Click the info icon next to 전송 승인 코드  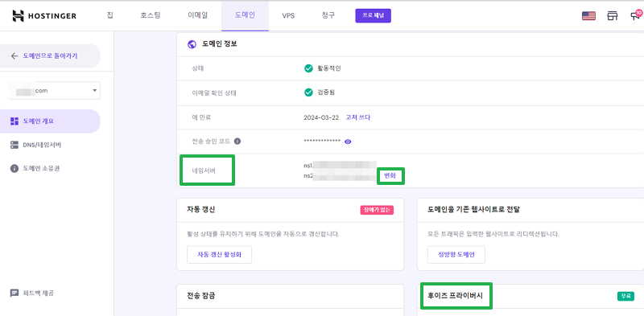click(x=237, y=142)
